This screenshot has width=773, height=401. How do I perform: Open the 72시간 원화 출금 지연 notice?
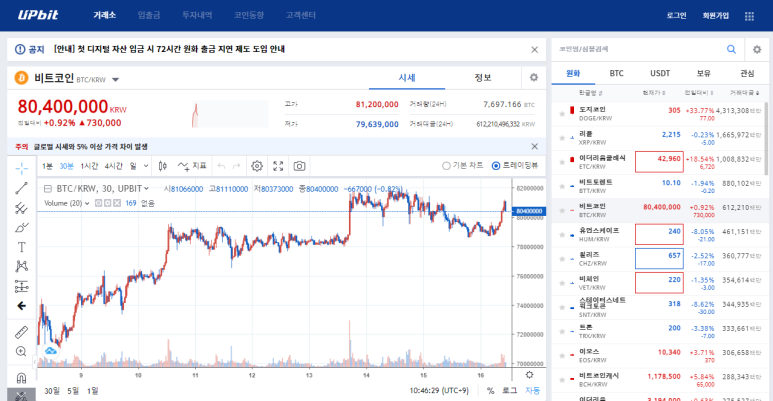click(169, 49)
